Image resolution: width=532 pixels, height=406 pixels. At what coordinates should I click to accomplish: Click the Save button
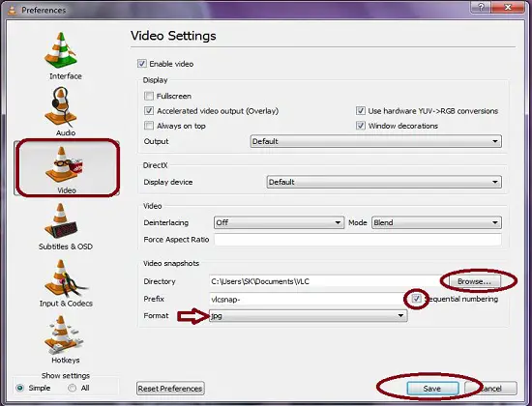pos(432,389)
